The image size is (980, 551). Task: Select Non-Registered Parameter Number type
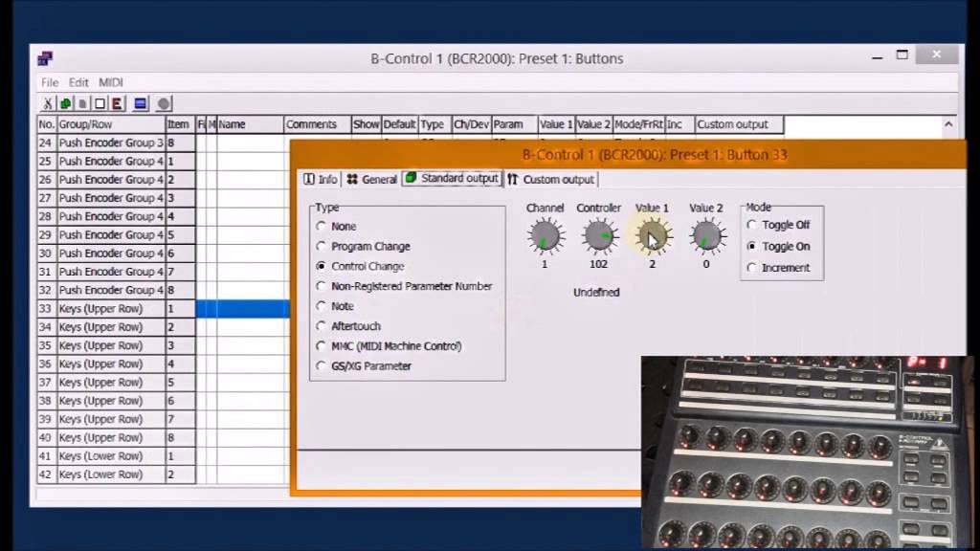(322, 286)
